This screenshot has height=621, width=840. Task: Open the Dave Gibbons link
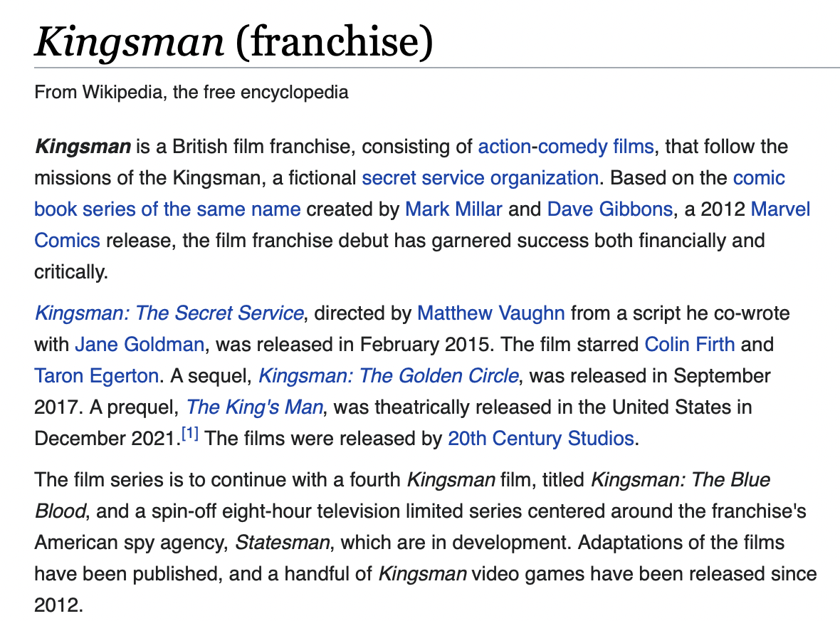pos(609,209)
